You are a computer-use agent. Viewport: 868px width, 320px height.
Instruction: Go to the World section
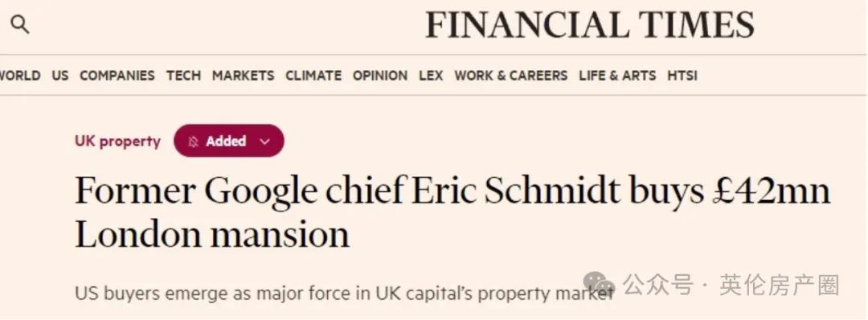19,76
